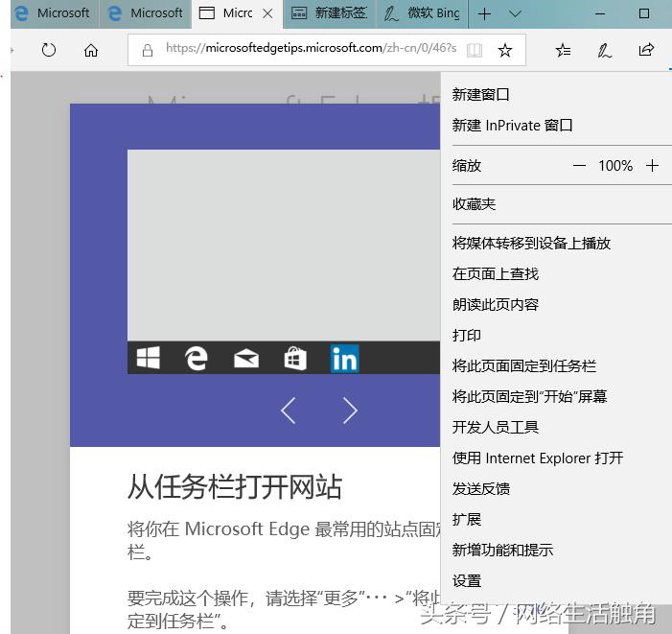Open a new tab with plus icon

(x=484, y=14)
